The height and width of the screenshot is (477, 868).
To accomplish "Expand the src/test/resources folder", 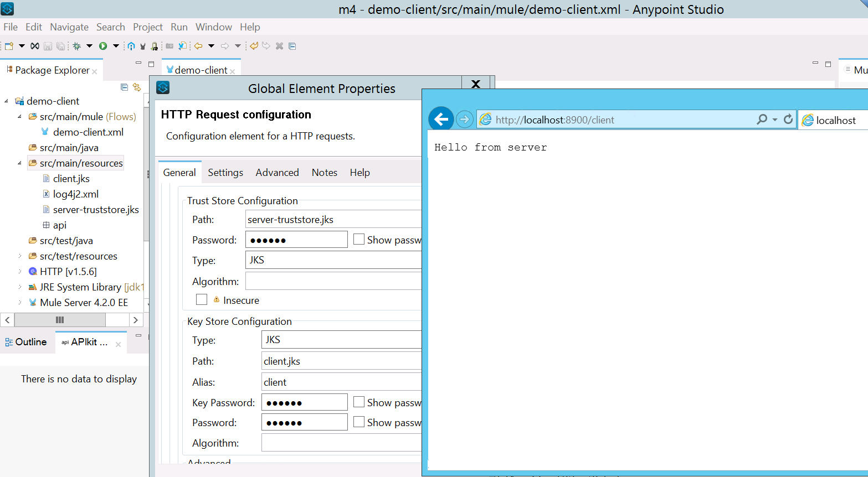I will coord(20,256).
